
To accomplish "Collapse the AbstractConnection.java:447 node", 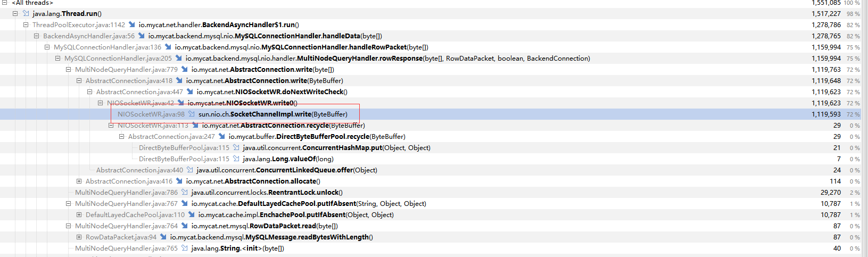I will (x=89, y=92).
